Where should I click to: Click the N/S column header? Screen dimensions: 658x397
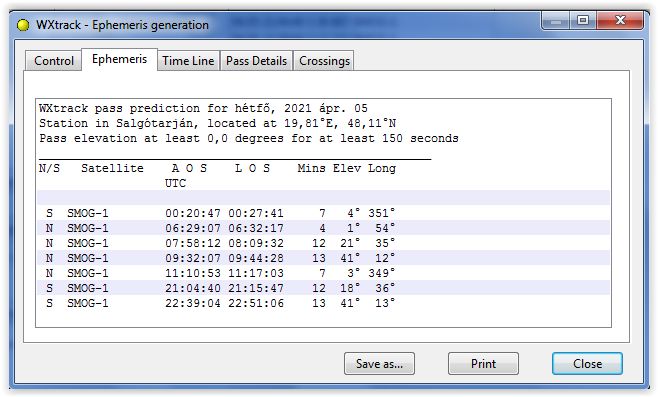pos(49,168)
